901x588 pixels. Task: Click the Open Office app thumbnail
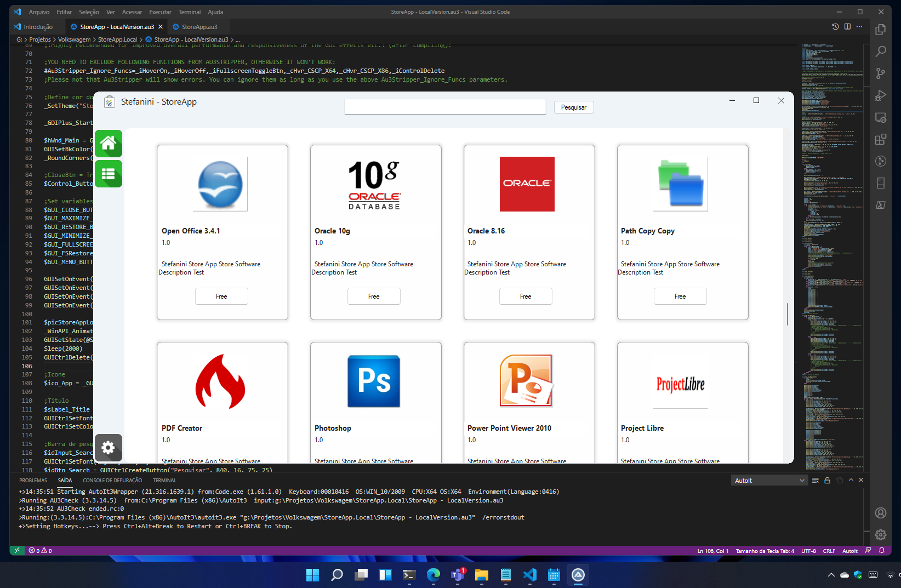click(220, 184)
